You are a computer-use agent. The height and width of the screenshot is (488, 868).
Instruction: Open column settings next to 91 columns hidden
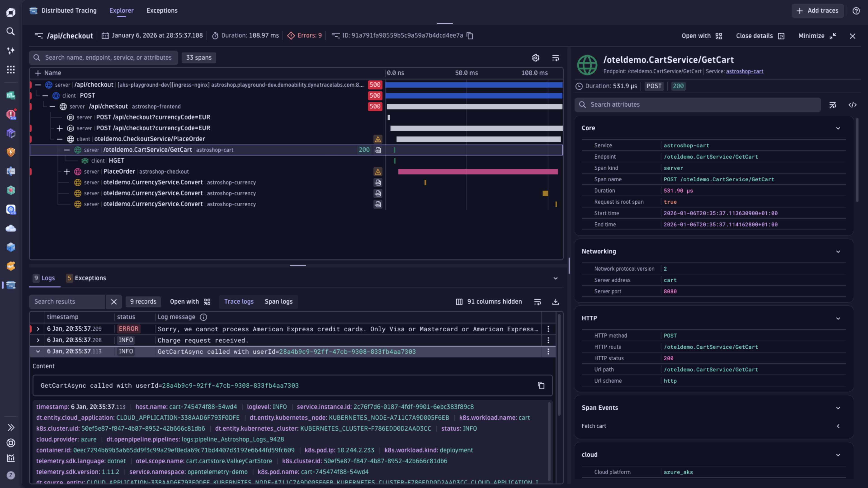pyautogui.click(x=459, y=302)
